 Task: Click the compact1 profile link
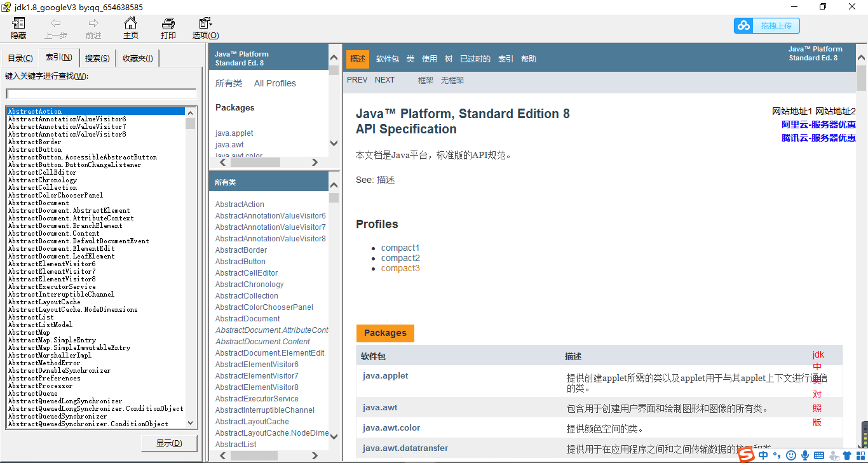(x=400, y=248)
